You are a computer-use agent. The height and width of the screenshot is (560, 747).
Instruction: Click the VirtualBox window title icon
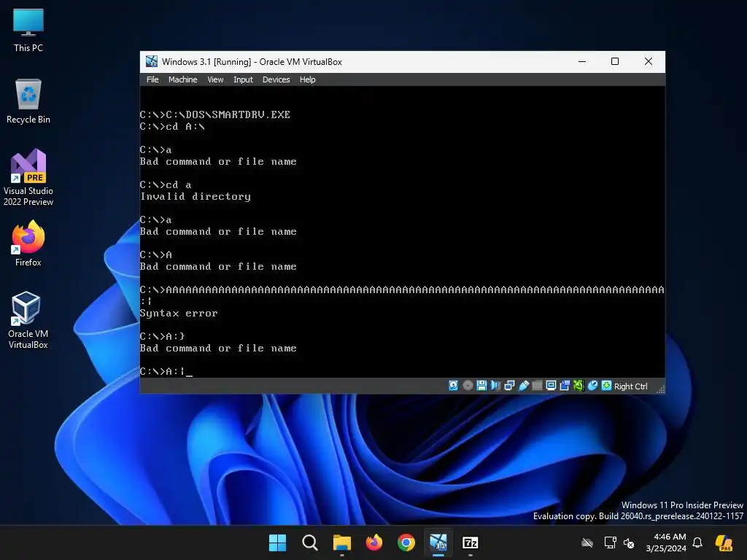(152, 61)
